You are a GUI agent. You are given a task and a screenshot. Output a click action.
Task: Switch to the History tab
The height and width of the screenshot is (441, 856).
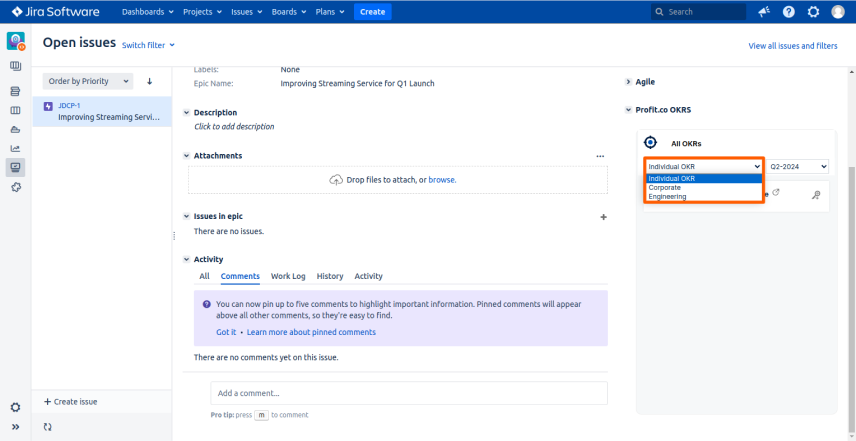(330, 276)
